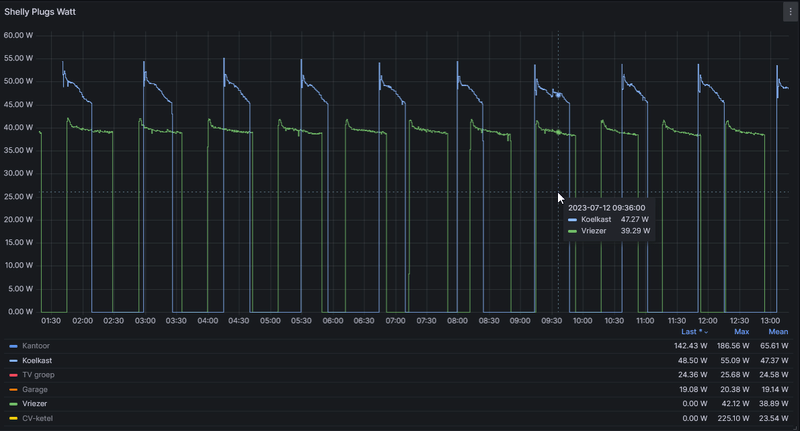This screenshot has width=800, height=431.
Task: Sort legend by Mean column
Action: [x=778, y=332]
